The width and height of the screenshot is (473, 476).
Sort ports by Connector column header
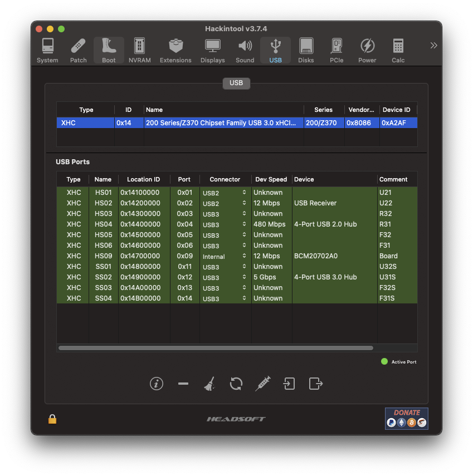[225, 179]
